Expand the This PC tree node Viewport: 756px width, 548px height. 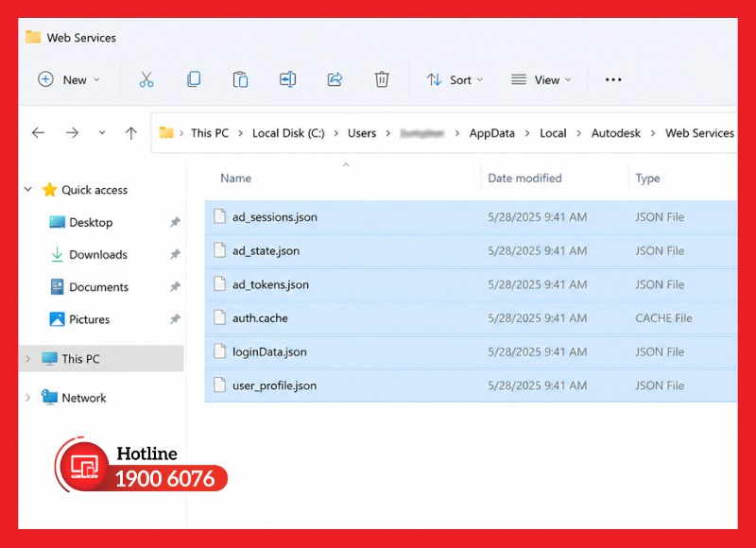28,359
